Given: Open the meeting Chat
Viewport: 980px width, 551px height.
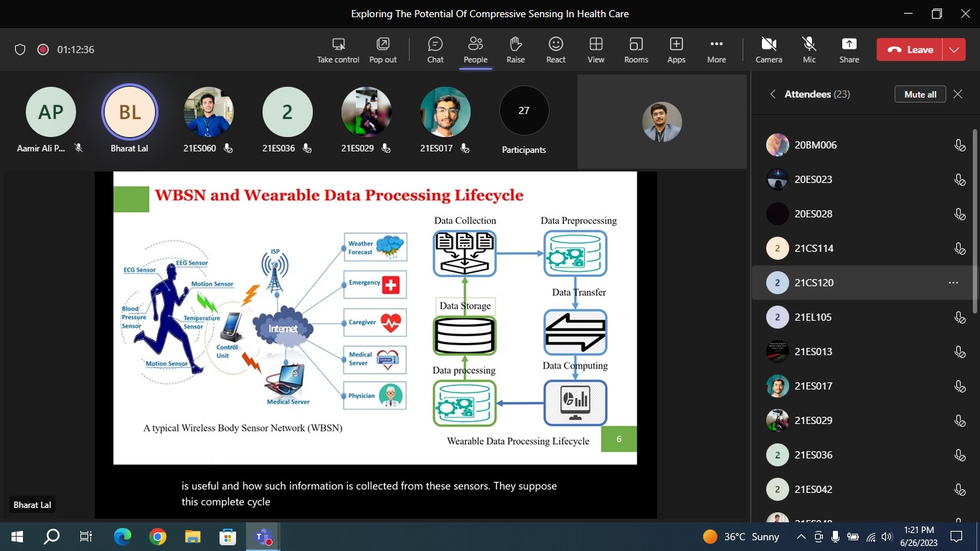Looking at the screenshot, I should [x=435, y=50].
